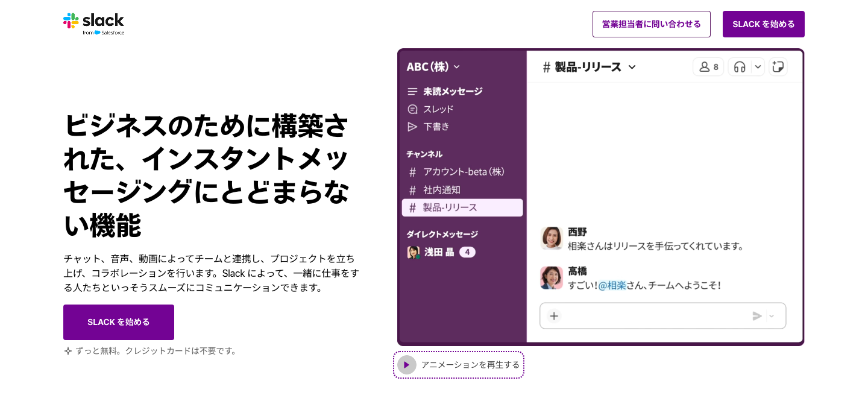
Task: Click the sender name 高橋
Action: pos(577,271)
